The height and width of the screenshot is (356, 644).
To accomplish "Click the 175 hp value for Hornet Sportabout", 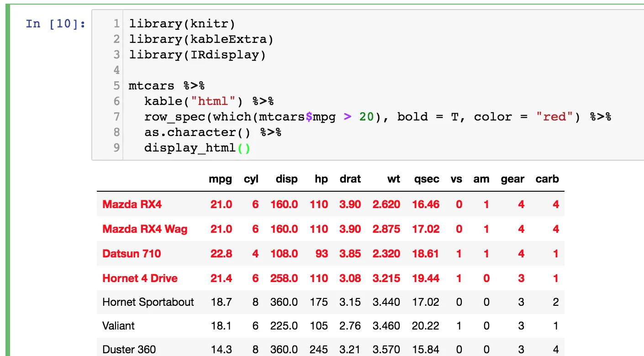I will (x=319, y=302).
